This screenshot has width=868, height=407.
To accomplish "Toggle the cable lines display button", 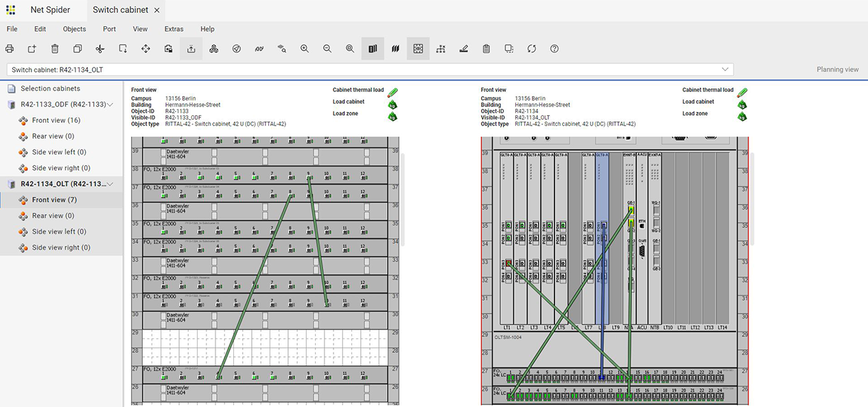I will (x=395, y=49).
